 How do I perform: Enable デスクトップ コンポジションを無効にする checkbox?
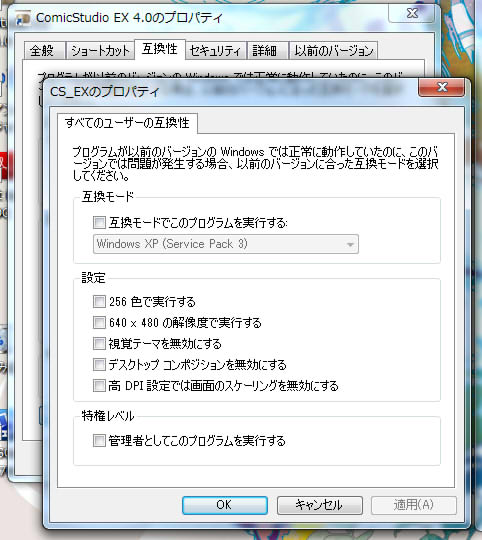pyautogui.click(x=99, y=364)
